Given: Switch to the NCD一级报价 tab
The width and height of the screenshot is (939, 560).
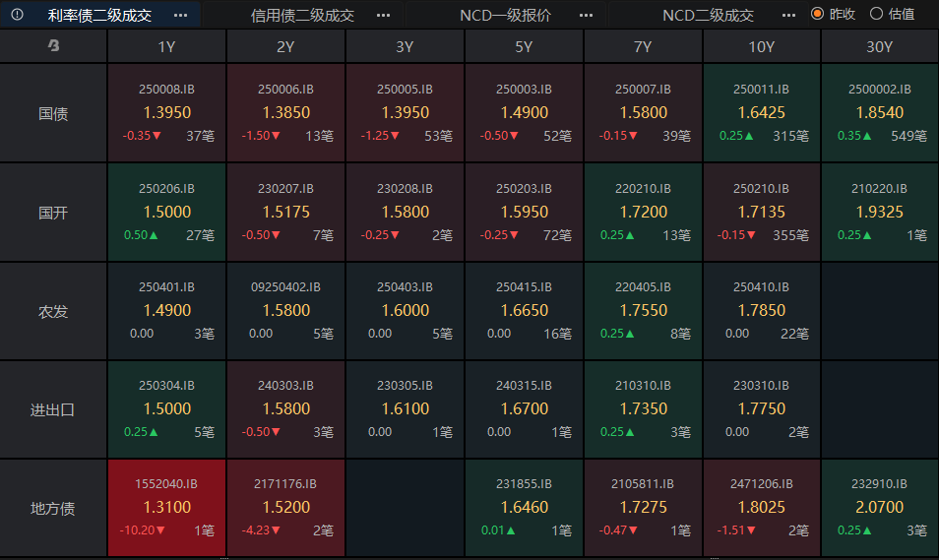Looking at the screenshot, I should click(x=506, y=15).
